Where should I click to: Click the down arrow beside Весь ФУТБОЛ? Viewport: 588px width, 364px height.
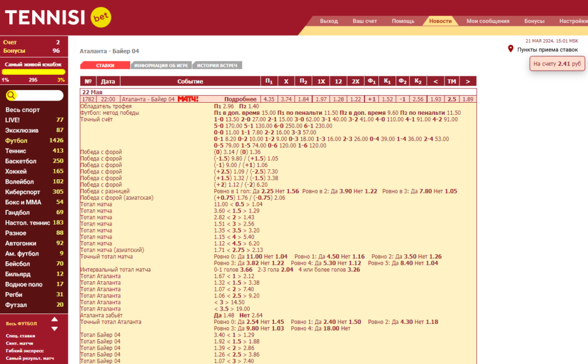(55, 328)
